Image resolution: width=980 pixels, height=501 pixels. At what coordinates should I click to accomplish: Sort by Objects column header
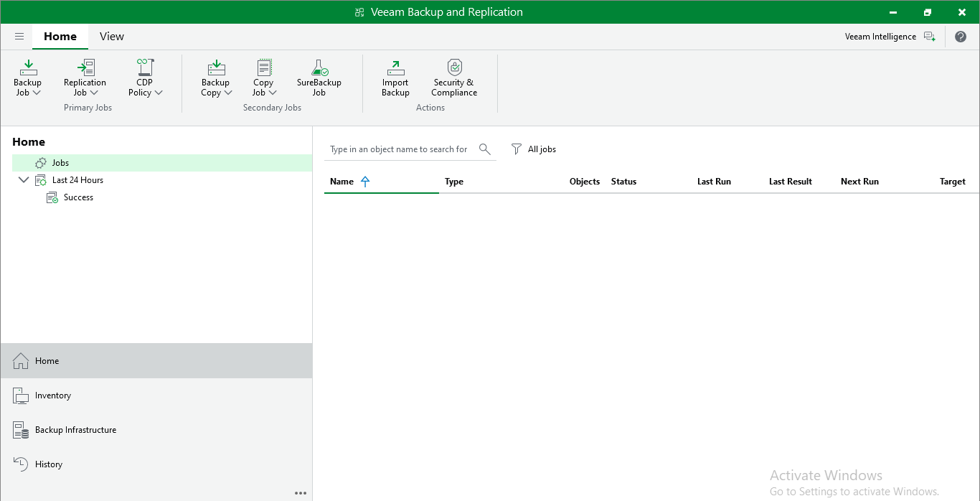click(x=585, y=182)
